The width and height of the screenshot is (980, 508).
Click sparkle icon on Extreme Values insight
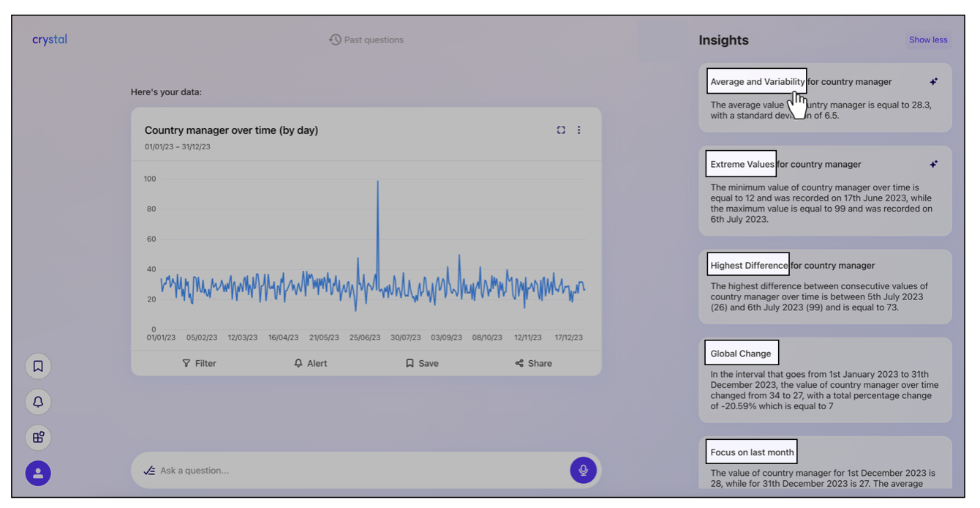click(933, 165)
